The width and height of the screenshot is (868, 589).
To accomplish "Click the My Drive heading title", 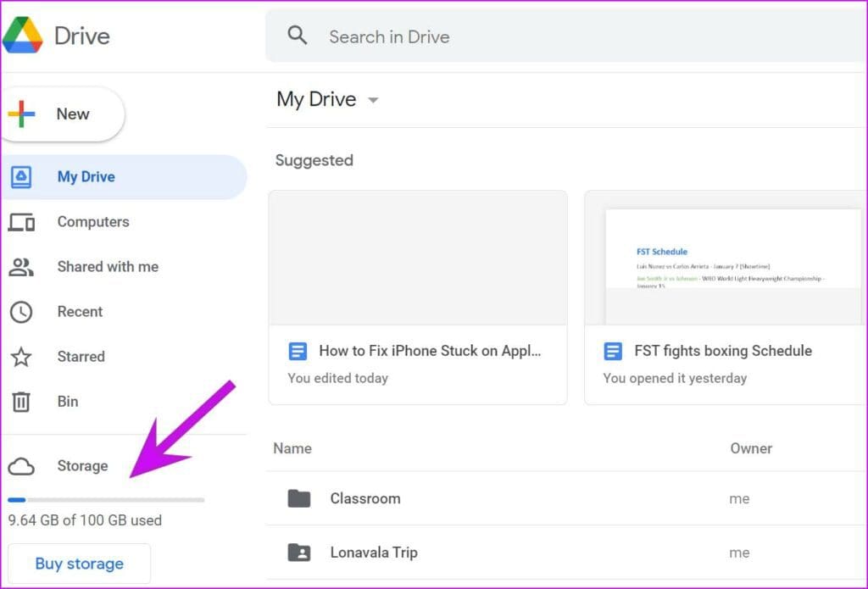I will click(317, 100).
